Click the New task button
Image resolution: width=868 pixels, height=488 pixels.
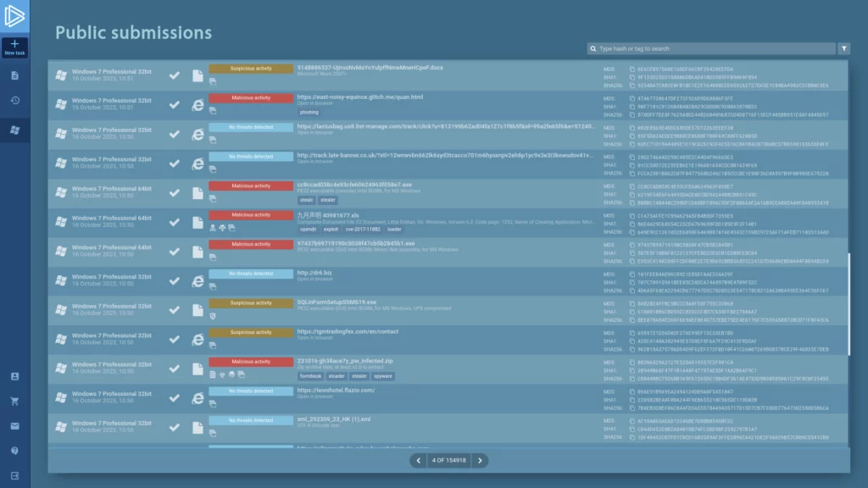tap(14, 47)
